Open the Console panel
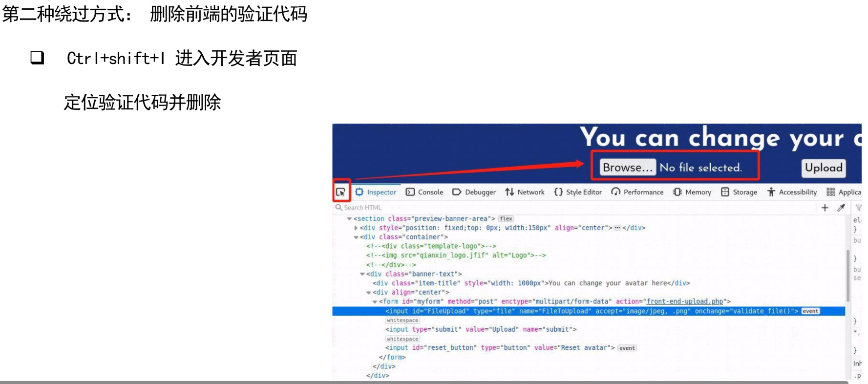 tap(424, 192)
